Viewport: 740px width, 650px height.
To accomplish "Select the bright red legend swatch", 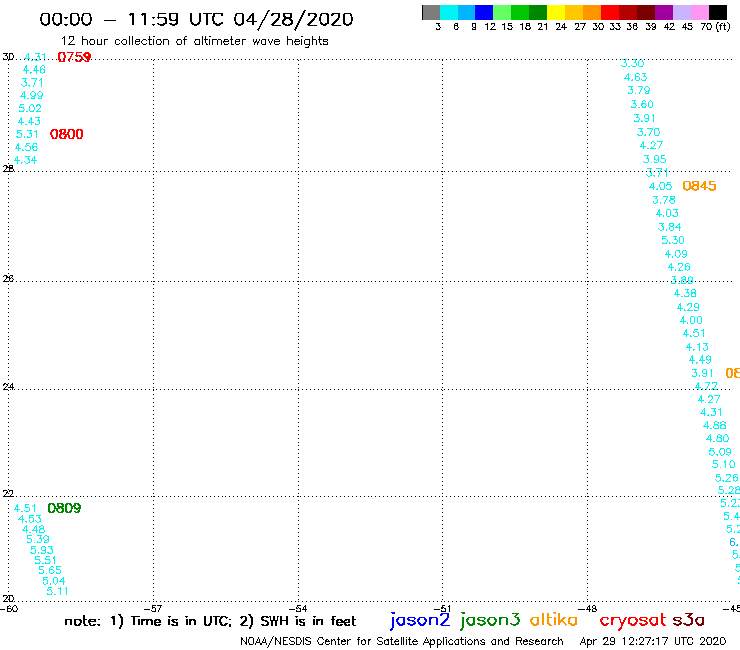I will (610, 12).
